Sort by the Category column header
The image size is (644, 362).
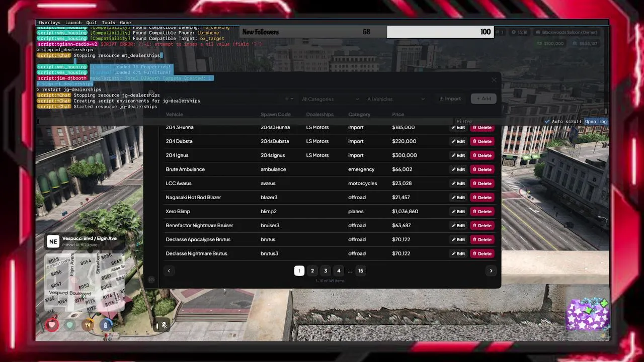point(359,115)
